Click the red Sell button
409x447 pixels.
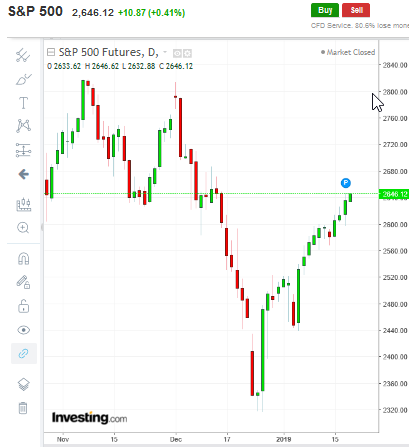click(356, 10)
